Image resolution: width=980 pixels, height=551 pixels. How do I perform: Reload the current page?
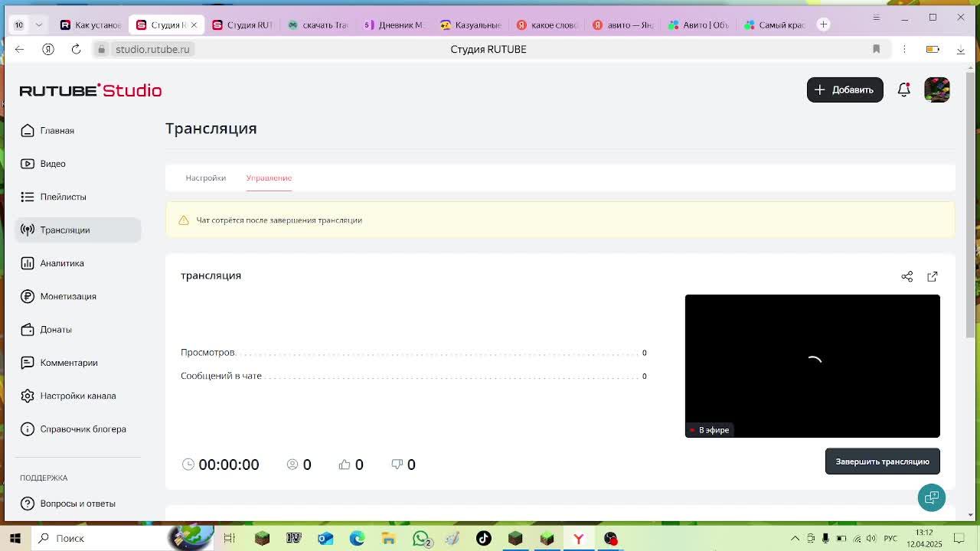(76, 49)
